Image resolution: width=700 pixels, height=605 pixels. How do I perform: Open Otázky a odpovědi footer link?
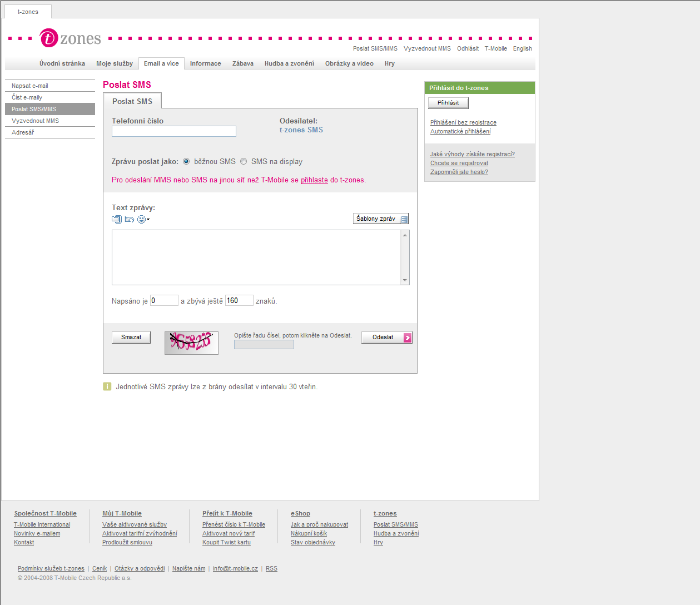point(140,569)
